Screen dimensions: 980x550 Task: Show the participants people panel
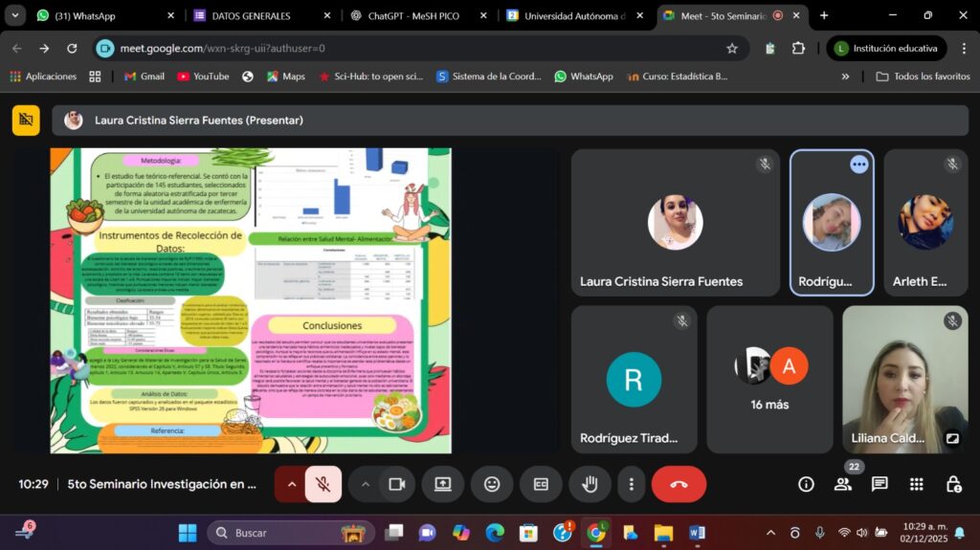[x=842, y=484]
